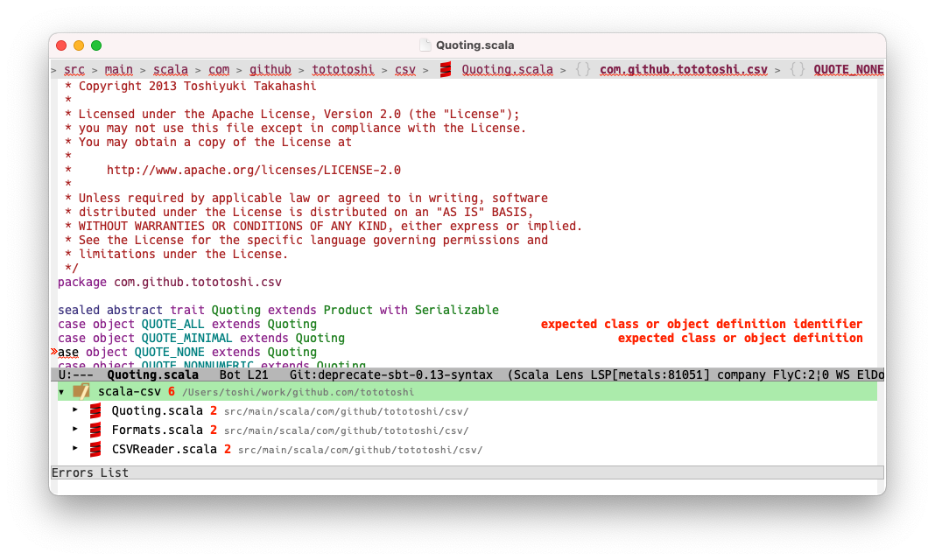Open the main breadcrumb segment

pyautogui.click(x=119, y=70)
